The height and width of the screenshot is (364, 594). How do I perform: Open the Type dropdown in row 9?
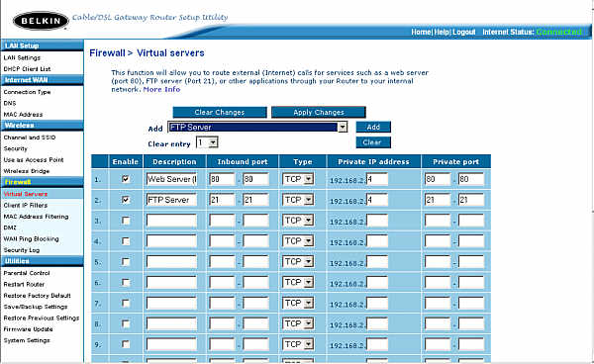tap(298, 344)
